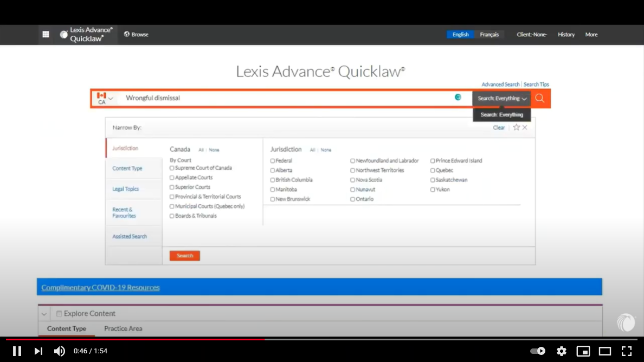
Task: Check the Alberta checkbox
Action: tap(272, 170)
